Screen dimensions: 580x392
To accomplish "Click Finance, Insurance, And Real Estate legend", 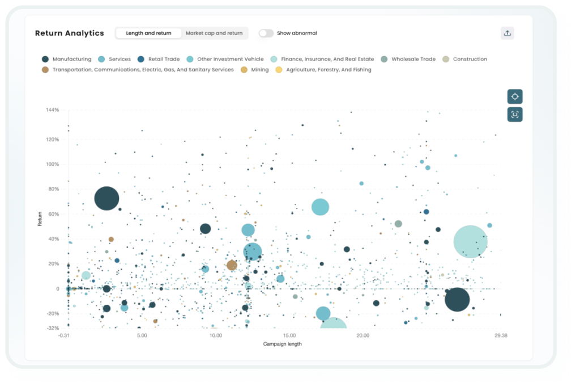I will [x=327, y=59].
